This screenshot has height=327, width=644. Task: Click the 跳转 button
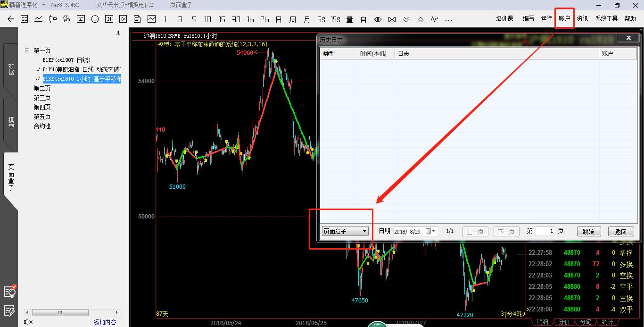pyautogui.click(x=588, y=231)
